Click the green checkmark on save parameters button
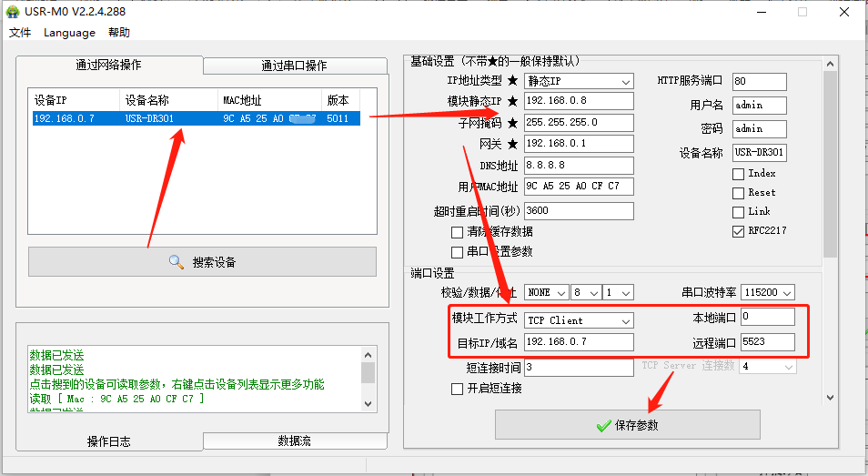This screenshot has width=868, height=476. 602,425
